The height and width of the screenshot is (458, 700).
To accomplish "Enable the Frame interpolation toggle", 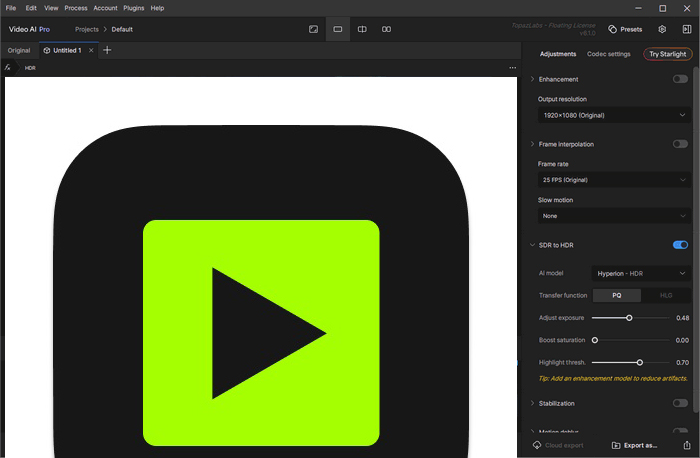I will pyautogui.click(x=680, y=144).
